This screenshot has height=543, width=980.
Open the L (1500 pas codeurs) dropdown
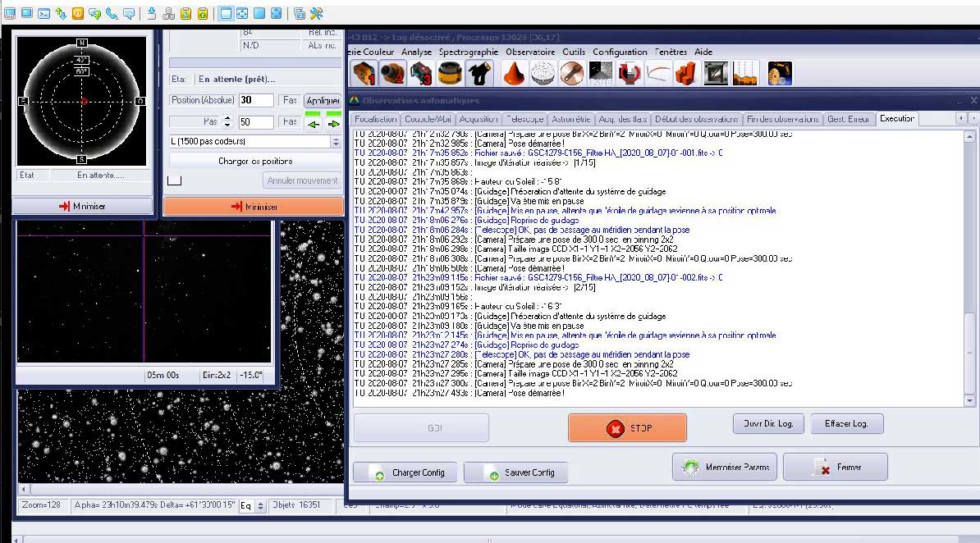[x=335, y=142]
